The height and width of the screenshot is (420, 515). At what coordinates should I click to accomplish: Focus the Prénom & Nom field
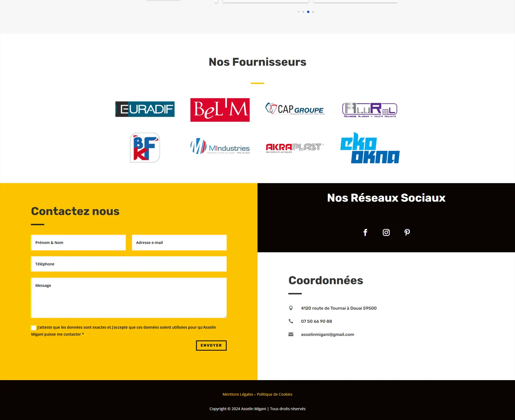[x=78, y=243]
